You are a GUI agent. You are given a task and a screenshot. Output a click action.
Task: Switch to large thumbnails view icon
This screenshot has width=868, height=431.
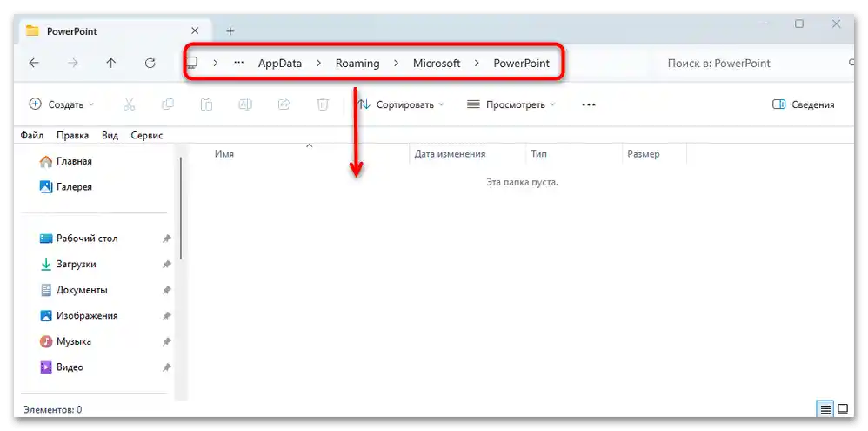[x=843, y=409]
